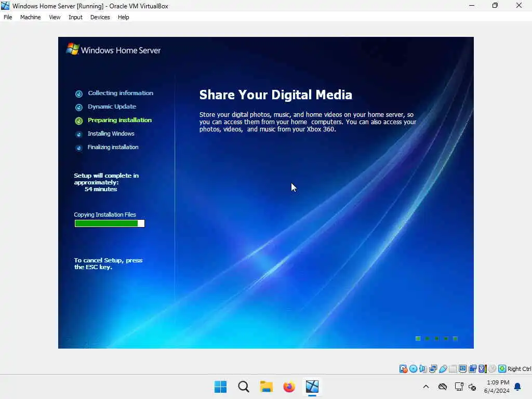Click the network adapter status icon
This screenshot has width=532, height=399.
[433, 369]
